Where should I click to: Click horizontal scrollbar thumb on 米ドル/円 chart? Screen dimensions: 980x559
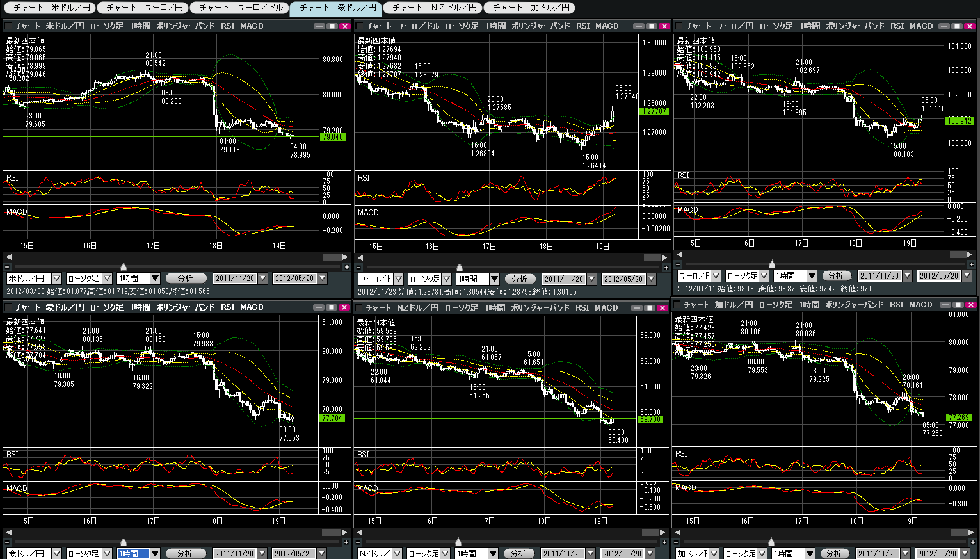(332, 257)
